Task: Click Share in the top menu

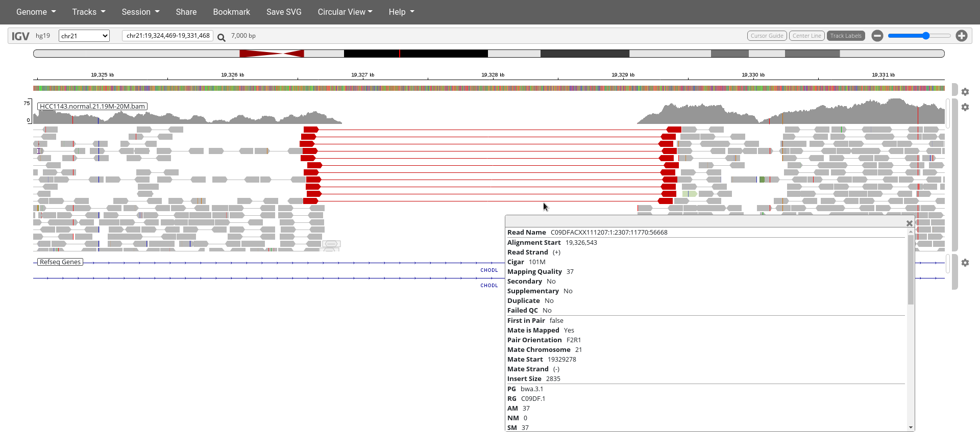Action: click(x=186, y=12)
